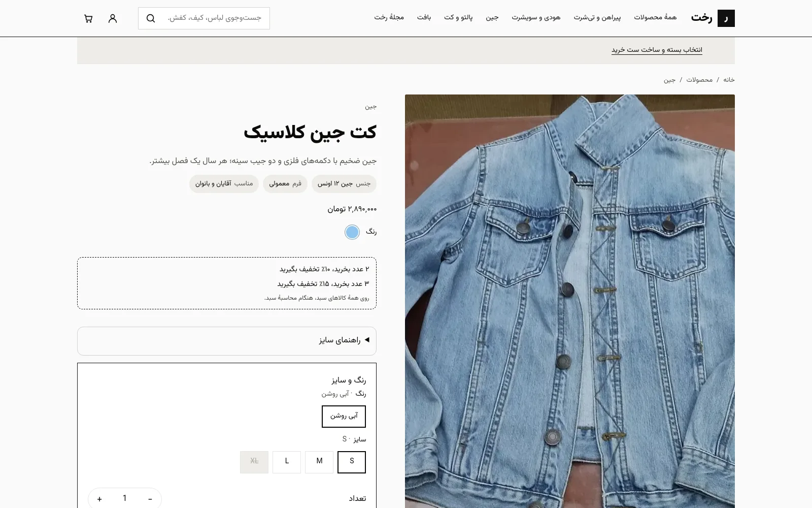Image resolution: width=812 pixels, height=508 pixels.
Task: Click the کت جین کلاسیک product title
Action: pyautogui.click(x=310, y=133)
